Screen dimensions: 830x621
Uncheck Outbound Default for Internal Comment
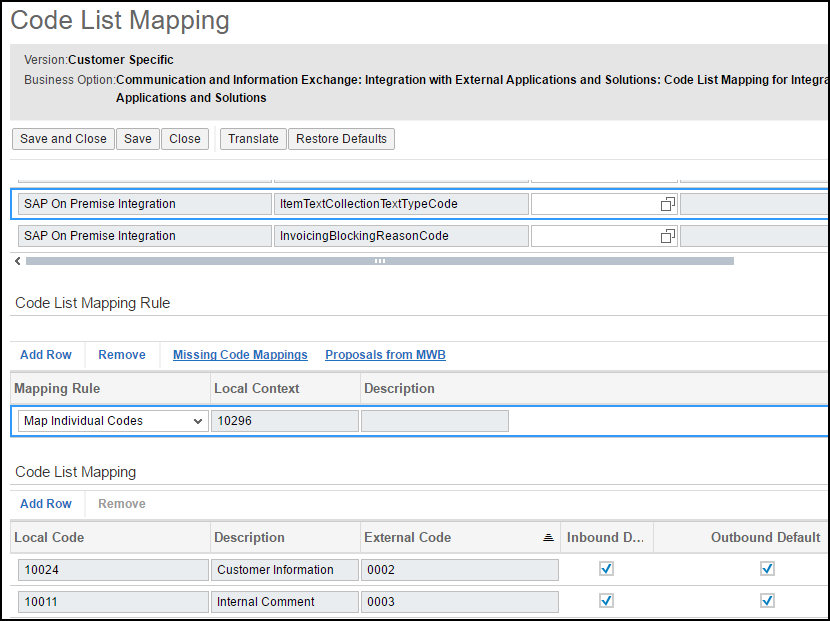tap(767, 601)
